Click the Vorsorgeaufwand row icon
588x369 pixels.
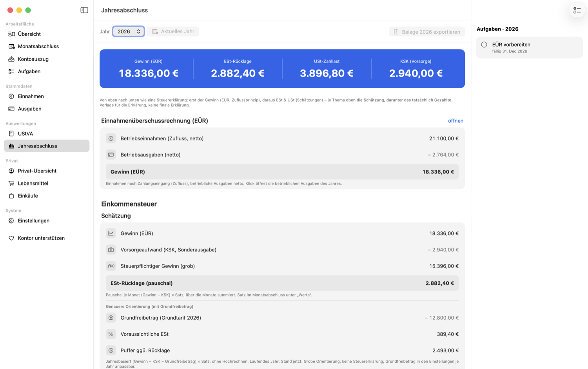(111, 250)
